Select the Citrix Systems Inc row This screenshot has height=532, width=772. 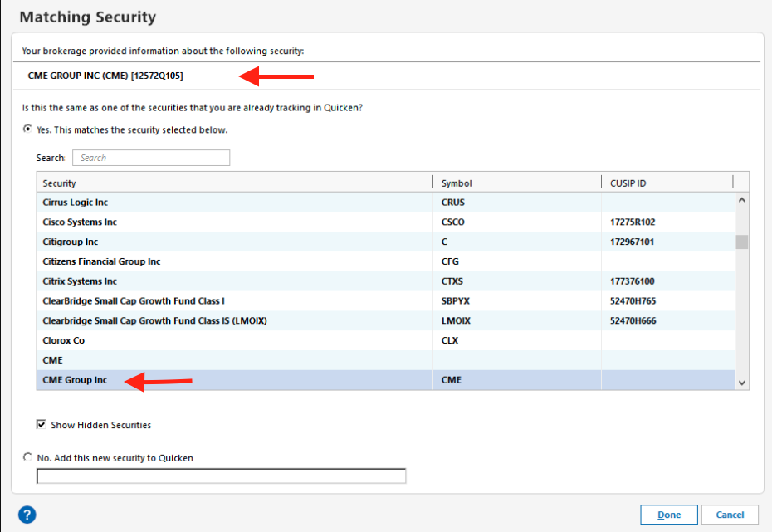386,281
